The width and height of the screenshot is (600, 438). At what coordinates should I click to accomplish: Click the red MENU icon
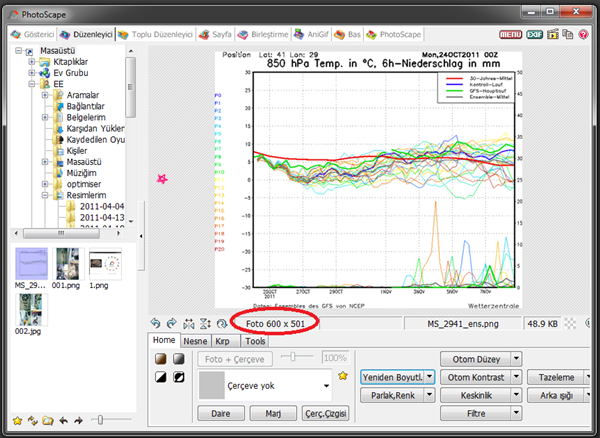(510, 34)
